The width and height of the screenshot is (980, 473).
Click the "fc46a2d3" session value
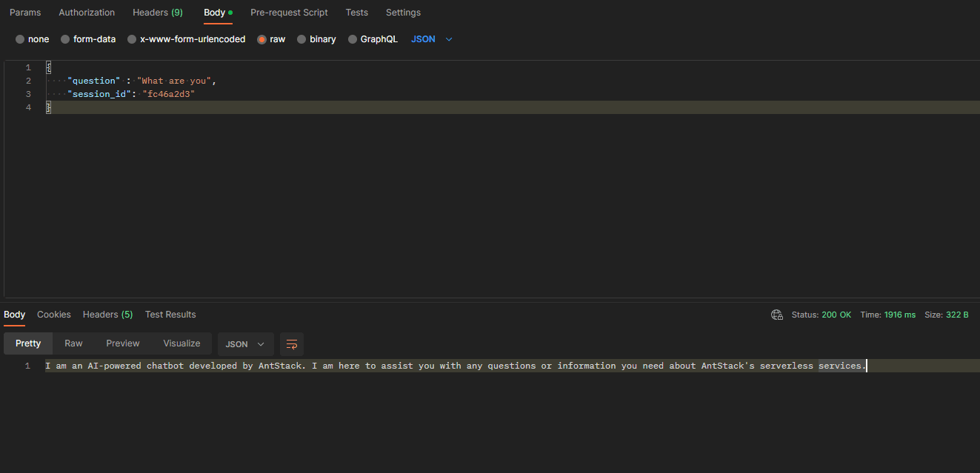coord(168,94)
